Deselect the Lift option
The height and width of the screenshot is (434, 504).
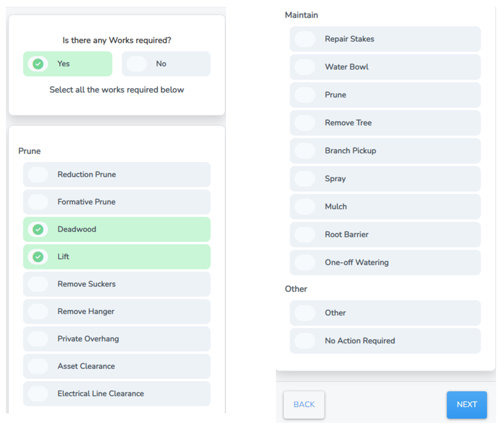(116, 257)
